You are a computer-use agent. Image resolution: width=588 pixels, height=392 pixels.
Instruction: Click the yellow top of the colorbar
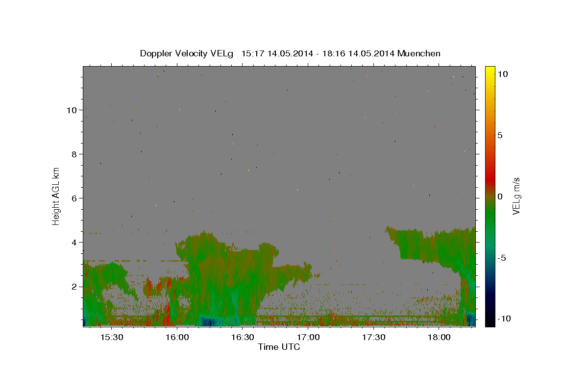pyautogui.click(x=490, y=71)
